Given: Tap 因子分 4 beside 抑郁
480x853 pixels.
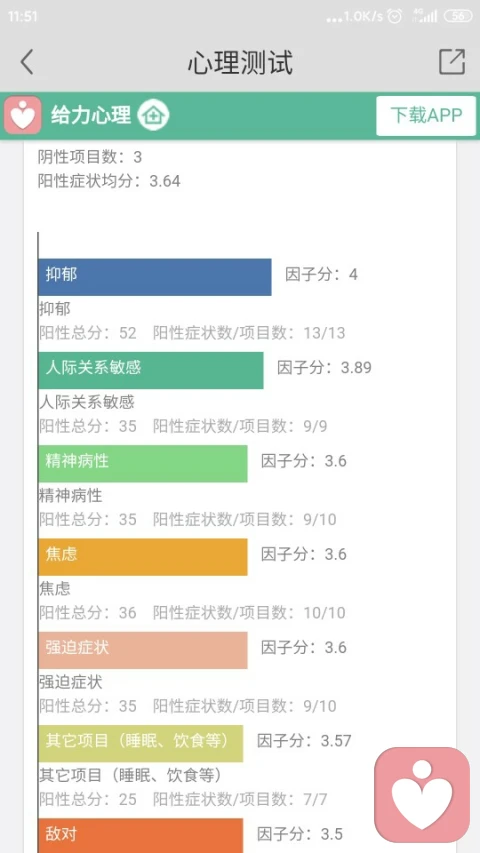Looking at the screenshot, I should pyautogui.click(x=322, y=274).
